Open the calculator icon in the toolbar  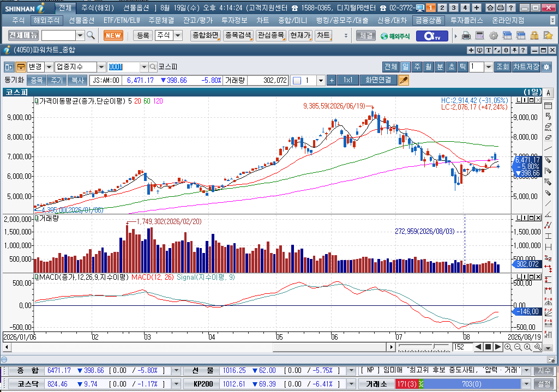coord(479,35)
